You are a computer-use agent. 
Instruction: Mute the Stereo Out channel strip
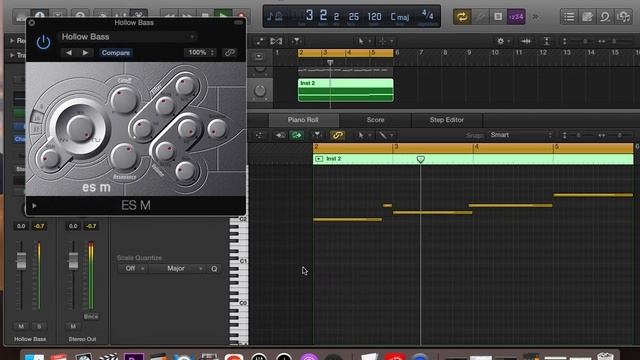tap(73, 326)
